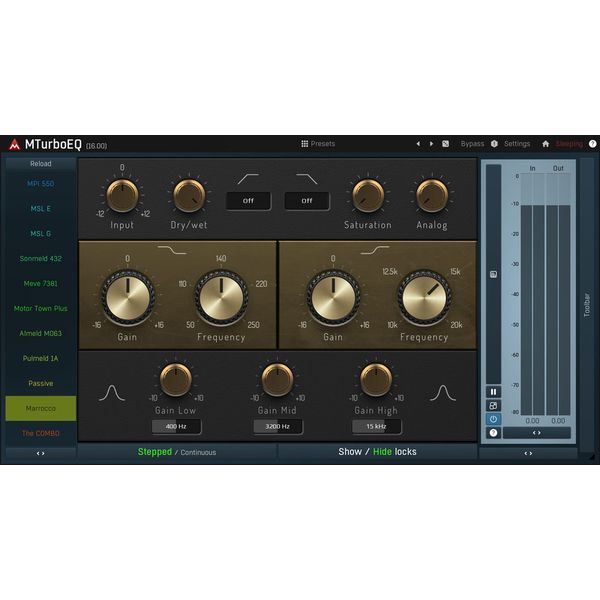Toggle the meter power button

[493, 419]
